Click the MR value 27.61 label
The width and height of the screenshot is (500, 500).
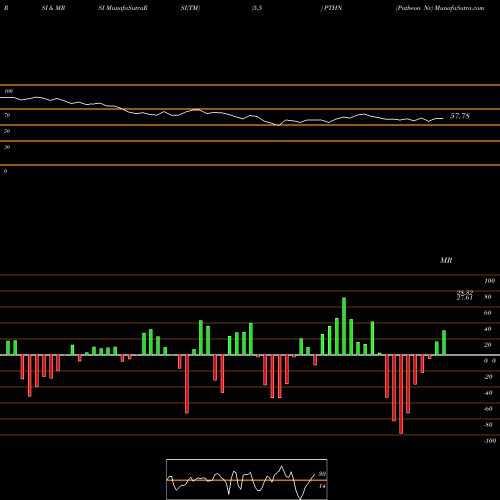(x=465, y=298)
